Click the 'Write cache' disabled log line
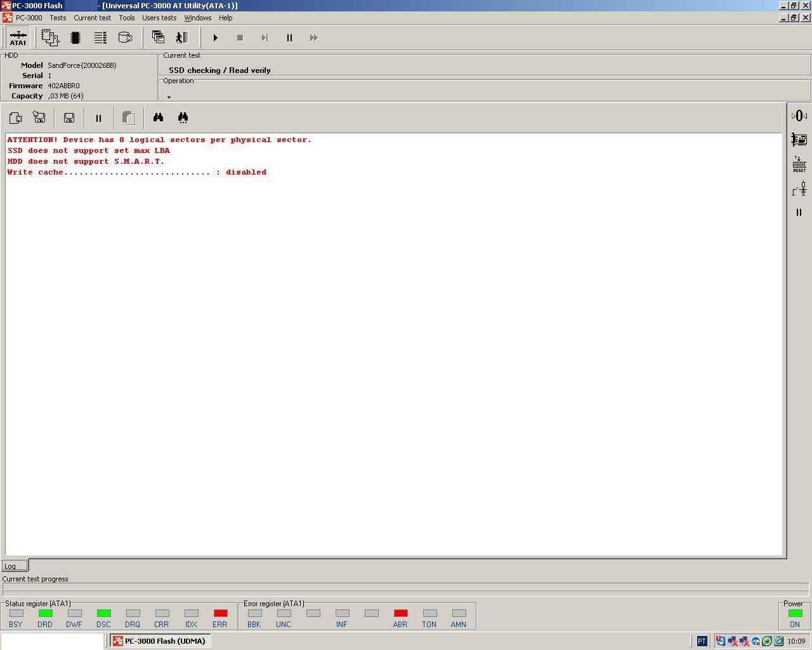Screen dimensions: 812x650 tap(137, 172)
